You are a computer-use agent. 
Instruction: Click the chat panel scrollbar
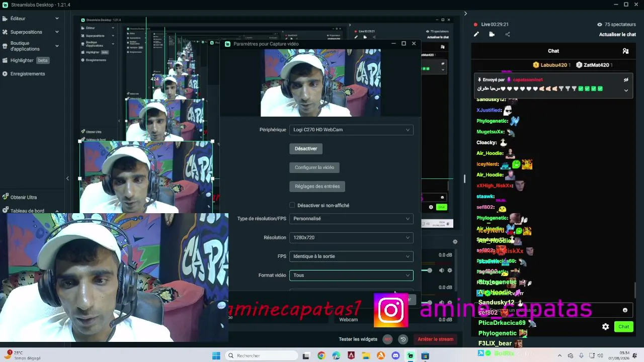(635, 290)
